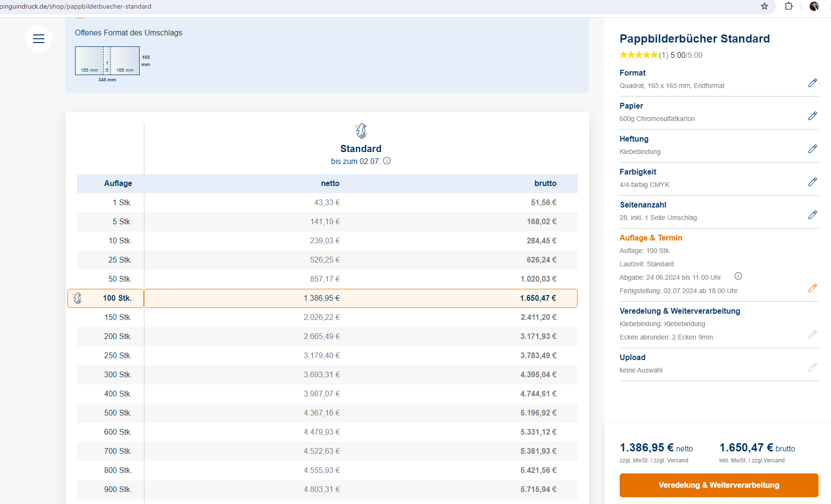
Task: Edit the Farbigkeit setting pencil icon
Action: (812, 182)
